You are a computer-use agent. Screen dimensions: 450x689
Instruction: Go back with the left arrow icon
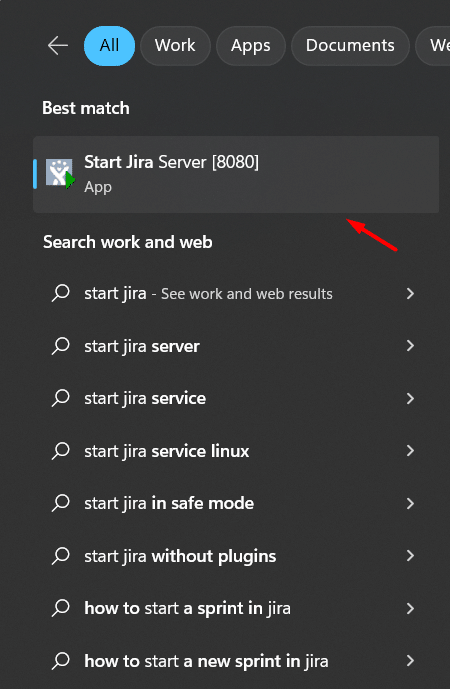pos(58,45)
